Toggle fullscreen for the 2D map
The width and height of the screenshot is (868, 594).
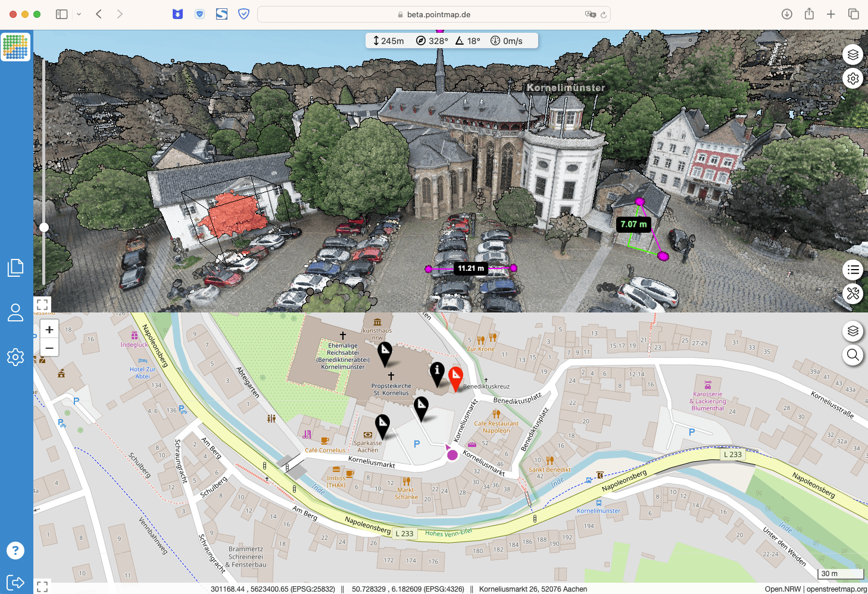pos(42,586)
